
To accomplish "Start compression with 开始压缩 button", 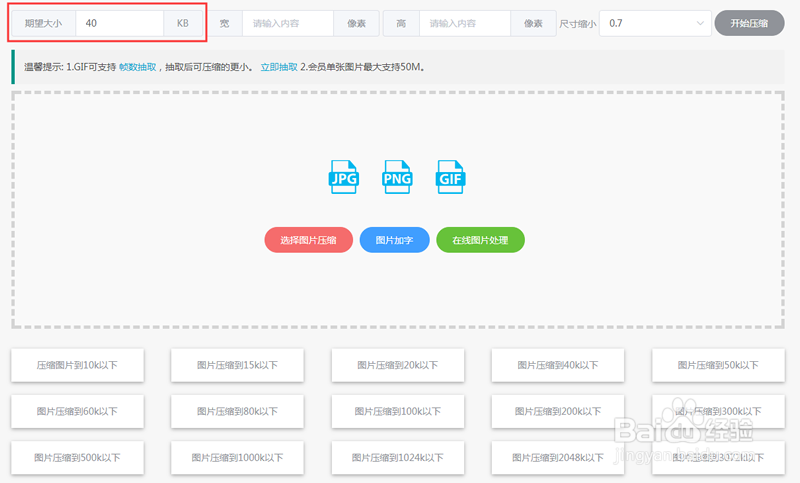I will [x=749, y=23].
